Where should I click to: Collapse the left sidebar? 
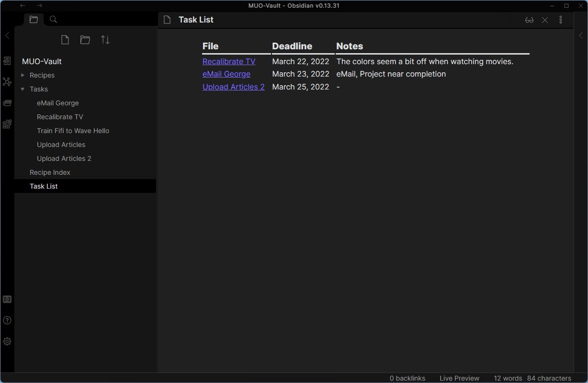(x=7, y=35)
